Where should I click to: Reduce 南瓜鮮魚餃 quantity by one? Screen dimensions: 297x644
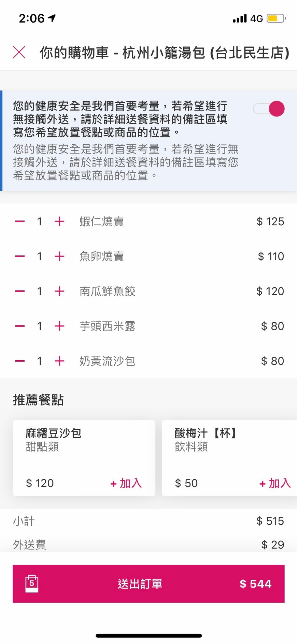pyautogui.click(x=20, y=291)
